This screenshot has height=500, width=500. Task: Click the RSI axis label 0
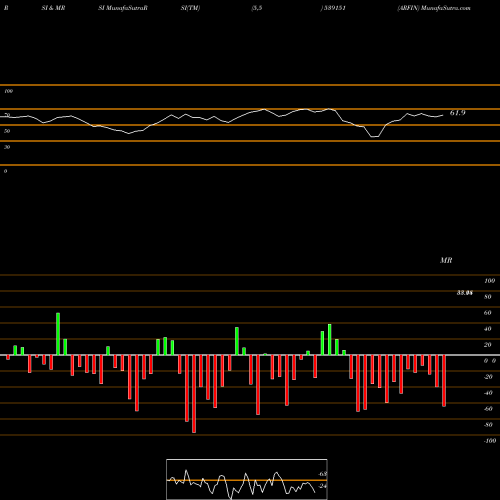[x=5, y=171]
